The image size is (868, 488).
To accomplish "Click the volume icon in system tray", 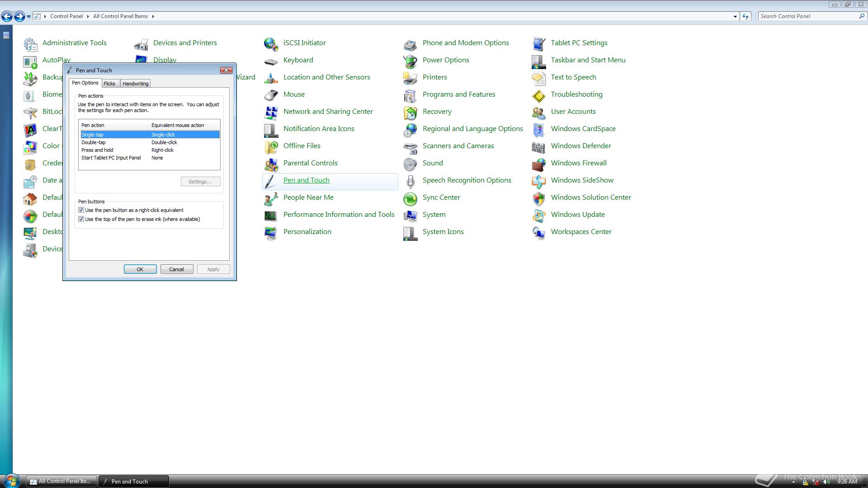I will 826,482.
